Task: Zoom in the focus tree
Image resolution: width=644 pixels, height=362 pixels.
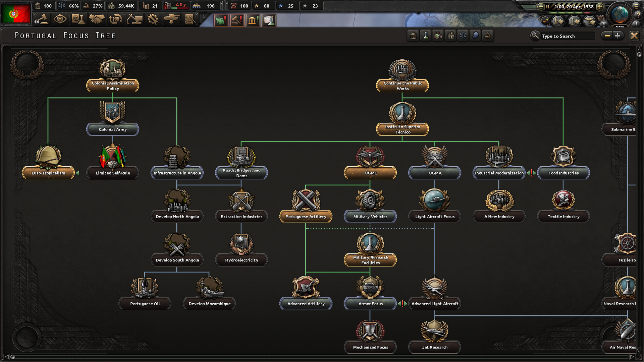Action: click(x=618, y=36)
